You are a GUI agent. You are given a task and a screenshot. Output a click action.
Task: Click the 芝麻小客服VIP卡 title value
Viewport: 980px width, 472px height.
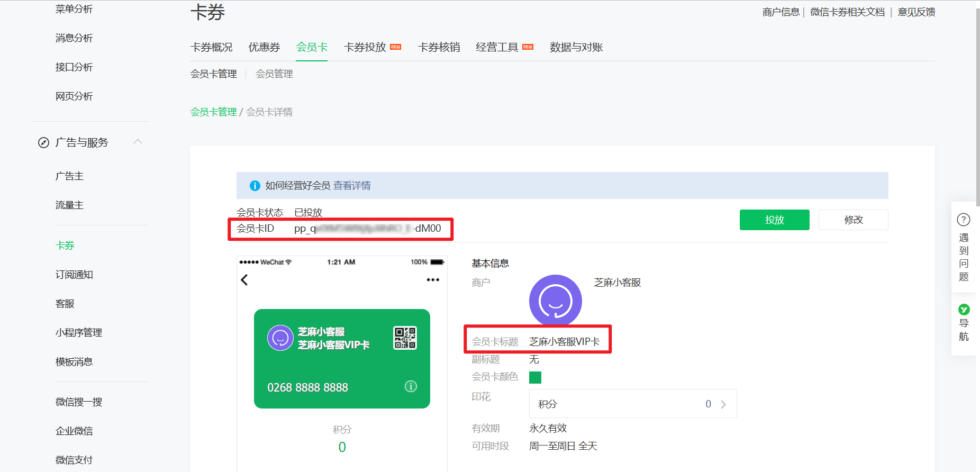point(565,342)
